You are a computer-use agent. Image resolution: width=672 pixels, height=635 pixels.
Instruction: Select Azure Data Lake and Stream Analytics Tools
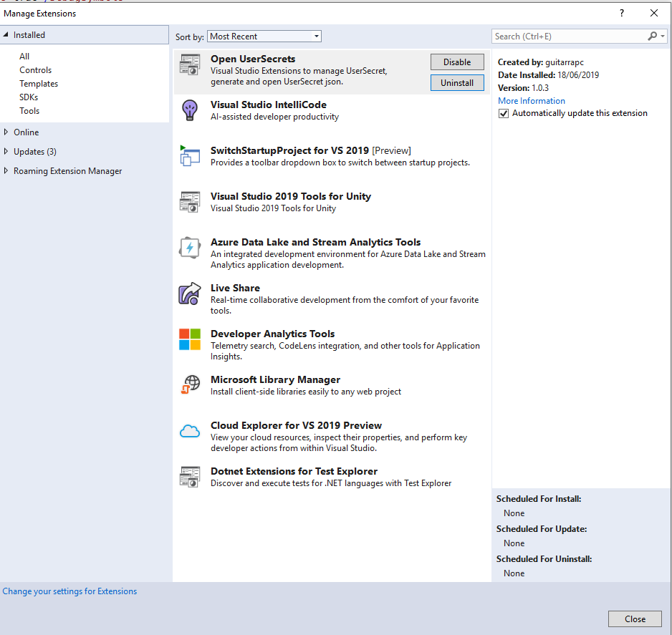pos(316,243)
